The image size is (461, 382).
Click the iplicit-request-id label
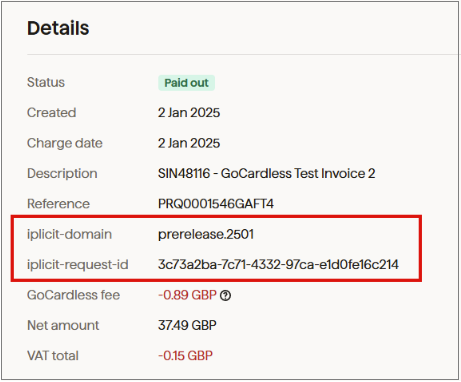point(78,265)
